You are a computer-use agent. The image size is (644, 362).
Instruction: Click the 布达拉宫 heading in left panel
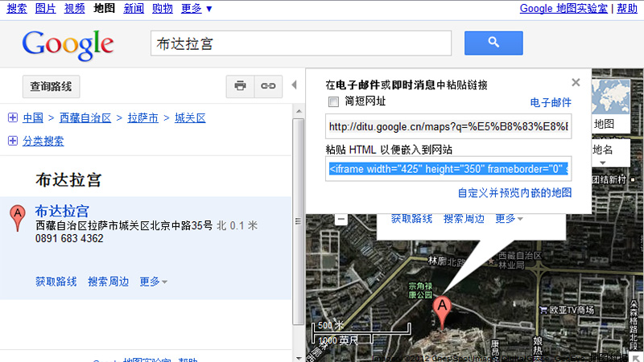tap(68, 179)
